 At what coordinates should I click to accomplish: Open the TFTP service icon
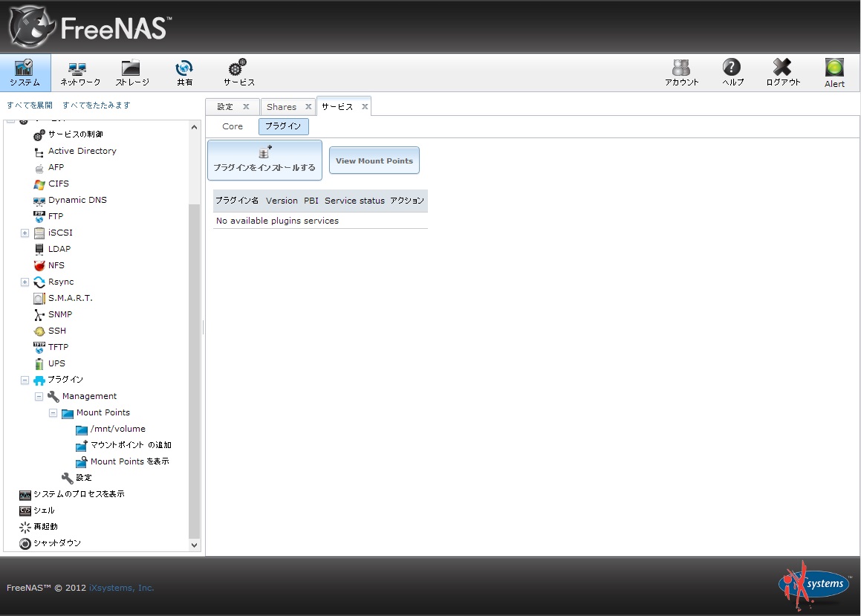click(x=39, y=348)
